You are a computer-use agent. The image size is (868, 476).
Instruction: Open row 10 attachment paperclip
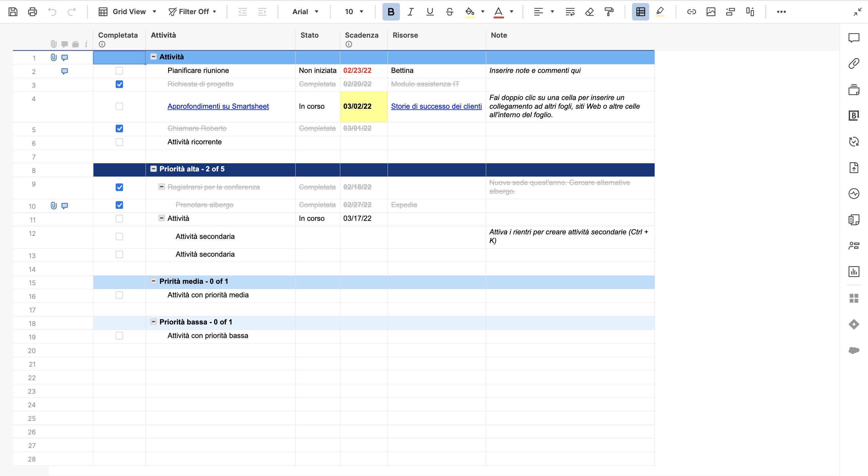(54, 206)
